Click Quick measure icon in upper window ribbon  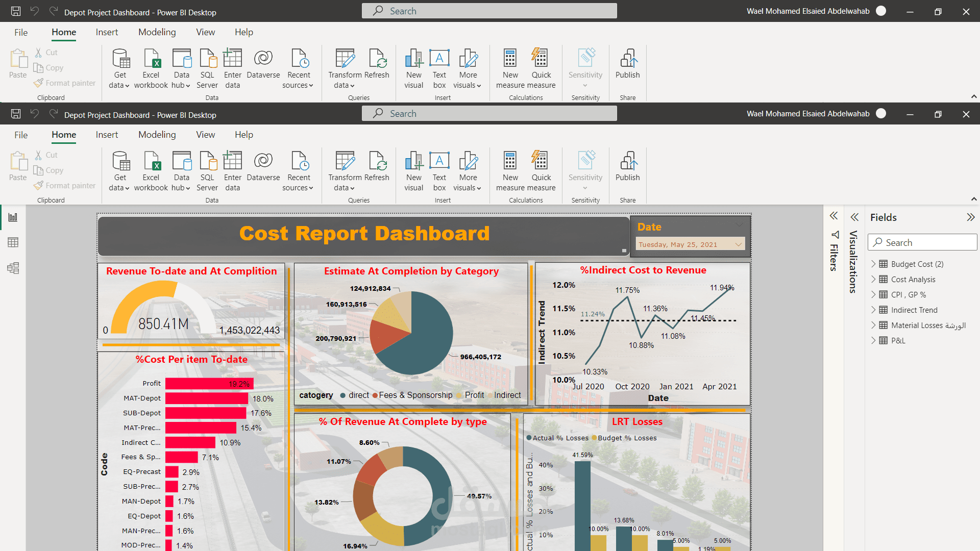pyautogui.click(x=540, y=58)
